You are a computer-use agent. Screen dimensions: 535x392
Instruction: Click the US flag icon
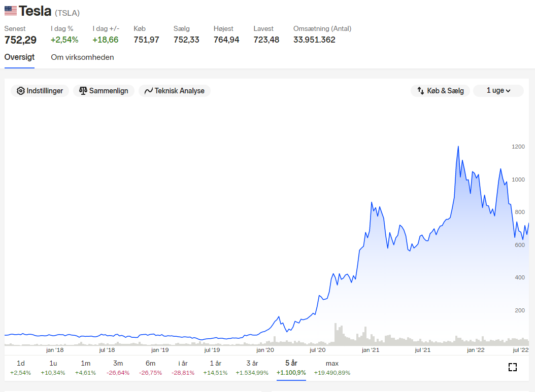[11, 11]
